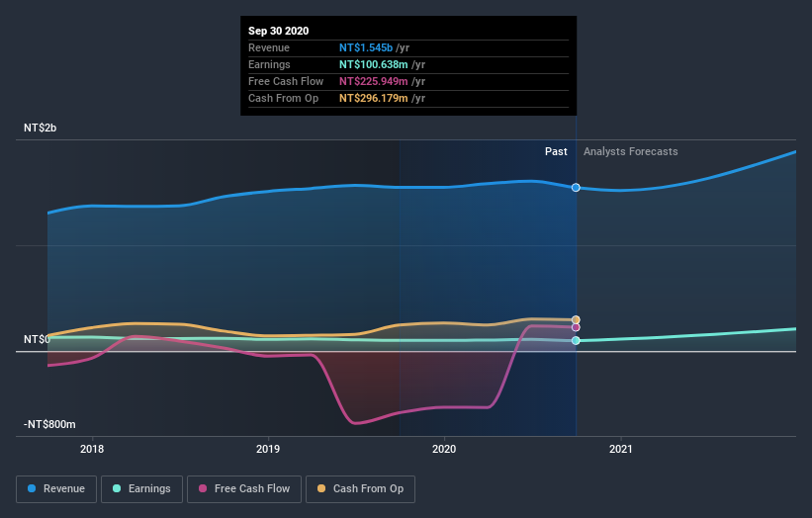Toggle the Revenue legend button
The image size is (812, 518).
(56, 489)
